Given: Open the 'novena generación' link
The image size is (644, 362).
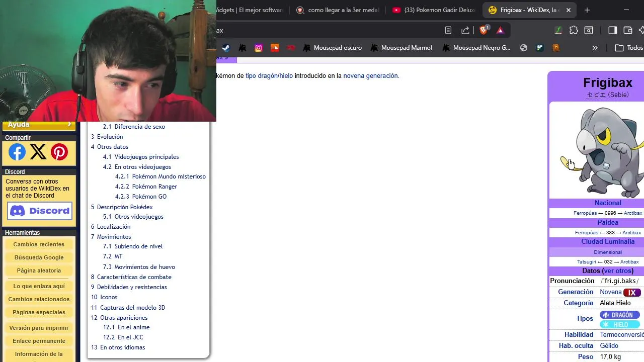Looking at the screenshot, I should click(x=370, y=76).
